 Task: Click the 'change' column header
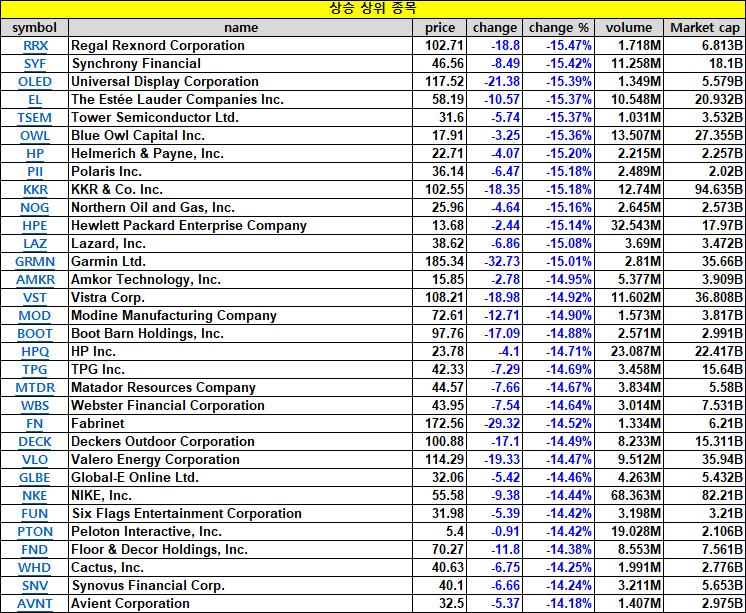click(x=495, y=28)
